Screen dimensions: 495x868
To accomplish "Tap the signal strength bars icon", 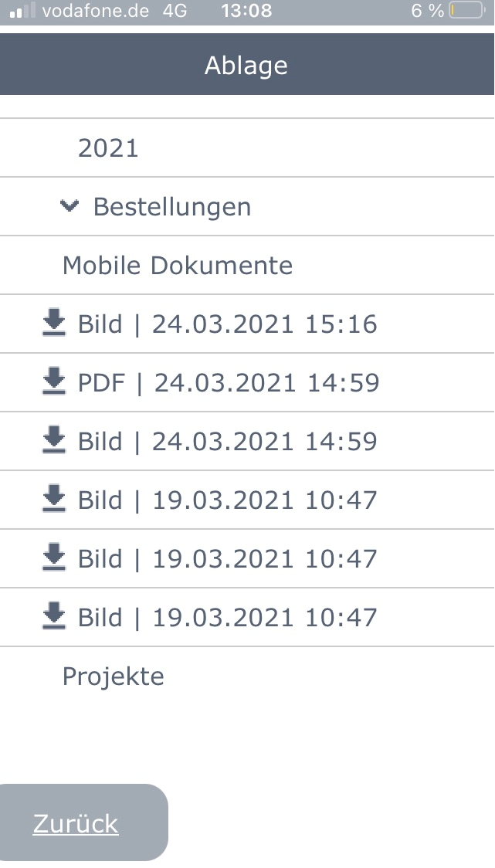I will point(22,11).
